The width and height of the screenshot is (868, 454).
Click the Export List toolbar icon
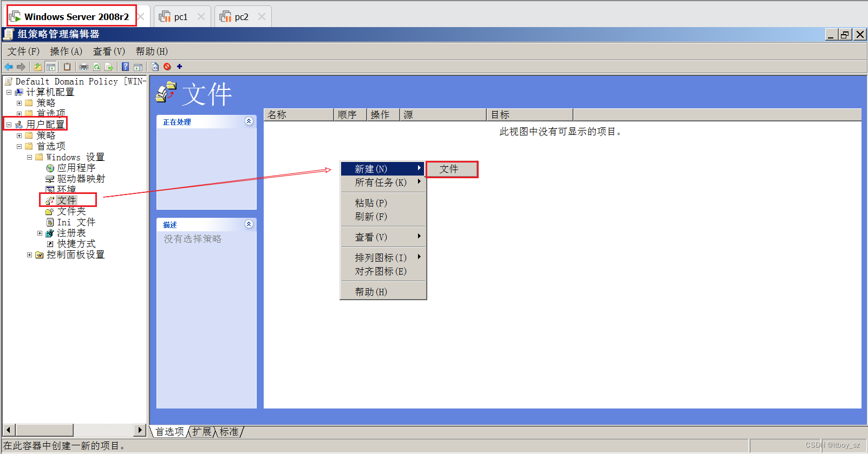pos(109,67)
